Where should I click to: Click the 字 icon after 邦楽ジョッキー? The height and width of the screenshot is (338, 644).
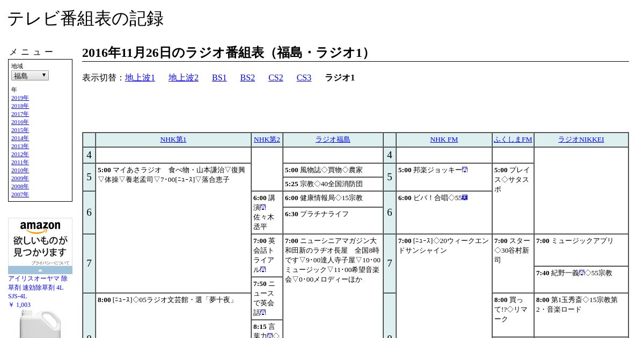point(465,170)
